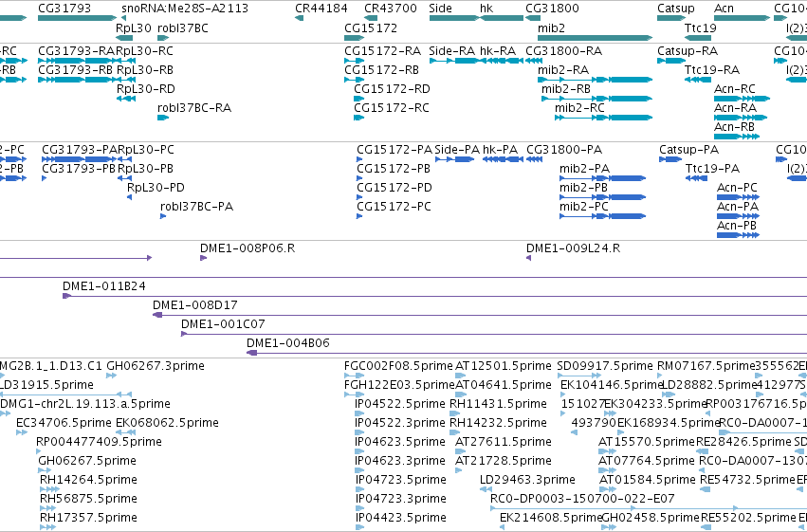Select protein Acn-PB
Image resolution: width=807 pixels, height=532 pixels.
click(737, 226)
